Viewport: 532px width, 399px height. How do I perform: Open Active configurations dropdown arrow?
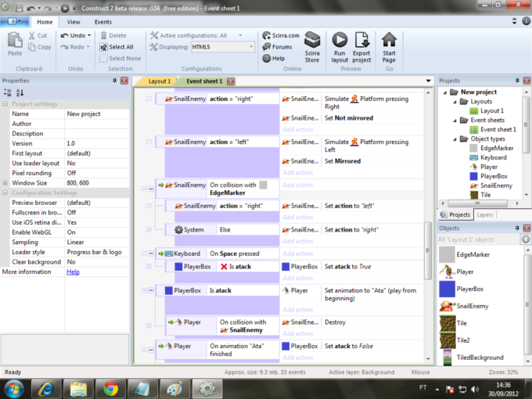coord(240,35)
